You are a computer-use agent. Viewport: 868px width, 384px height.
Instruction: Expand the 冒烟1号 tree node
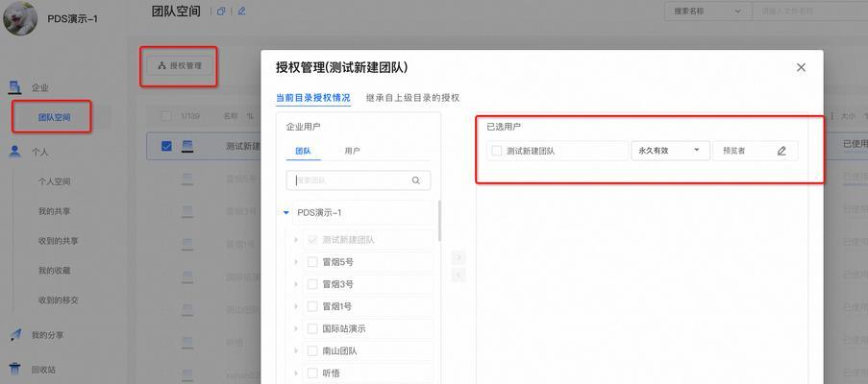(x=296, y=306)
